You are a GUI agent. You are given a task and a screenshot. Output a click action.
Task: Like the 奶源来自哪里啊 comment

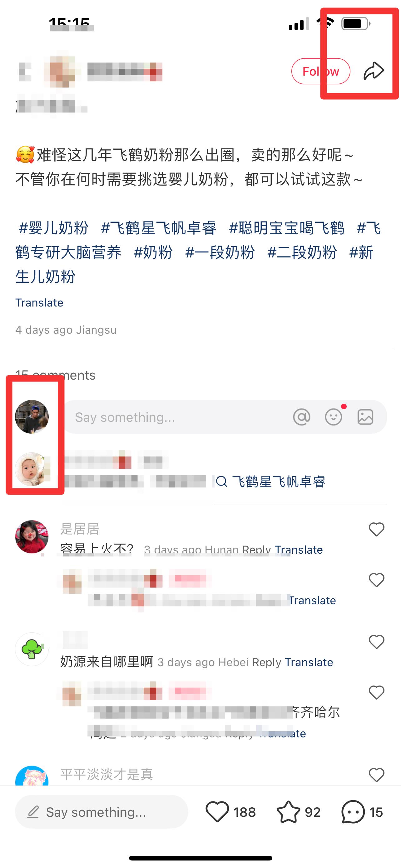pos(376,642)
